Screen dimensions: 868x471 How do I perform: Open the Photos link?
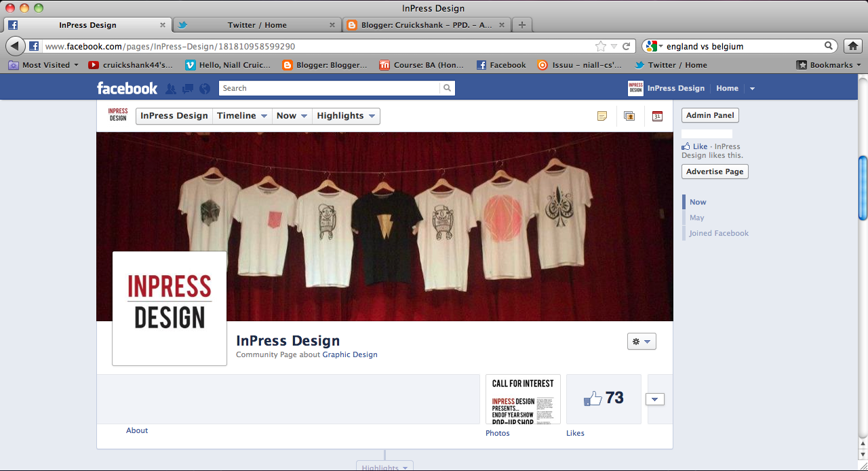point(498,433)
